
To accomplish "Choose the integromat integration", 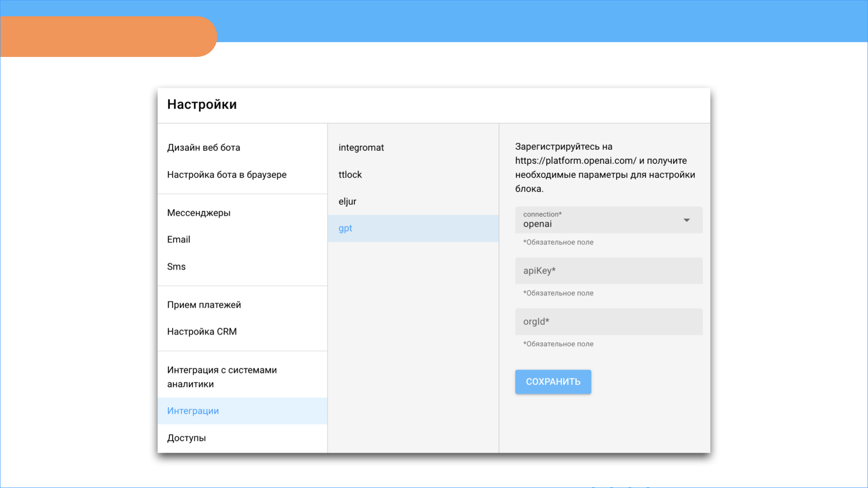I will click(413, 148).
